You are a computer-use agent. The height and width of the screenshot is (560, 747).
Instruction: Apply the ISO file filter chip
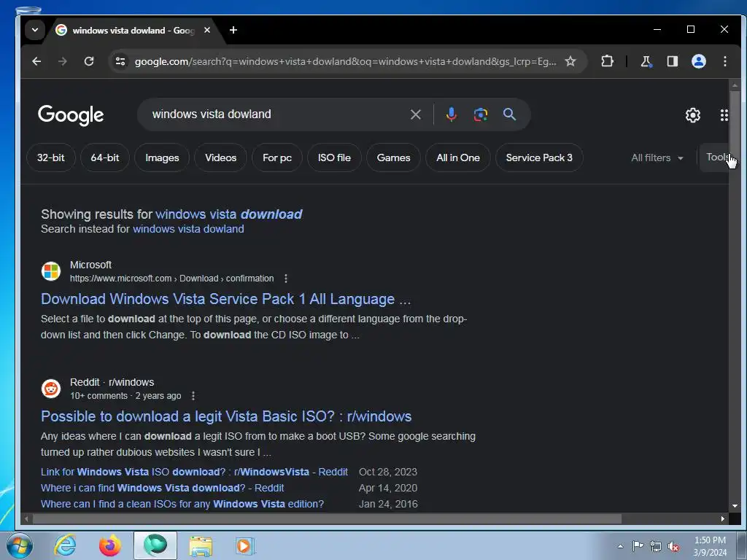pyautogui.click(x=334, y=157)
